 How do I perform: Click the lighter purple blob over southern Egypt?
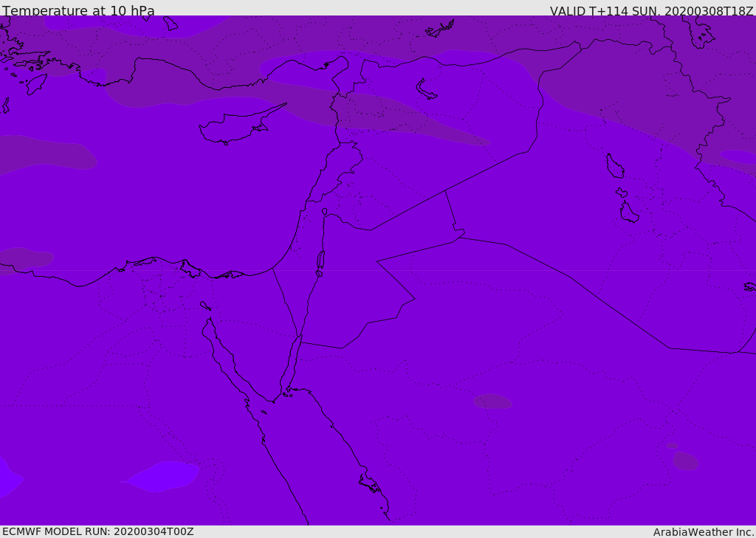click(x=160, y=476)
